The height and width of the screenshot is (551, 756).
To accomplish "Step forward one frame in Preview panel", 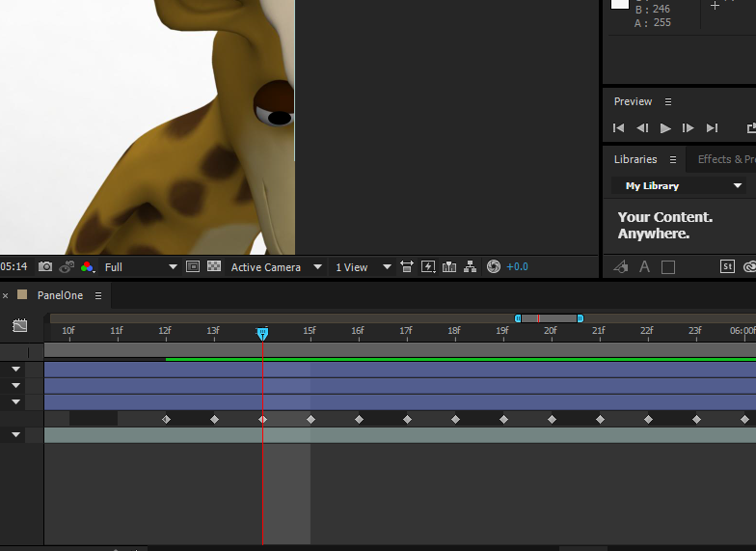I will coord(688,127).
